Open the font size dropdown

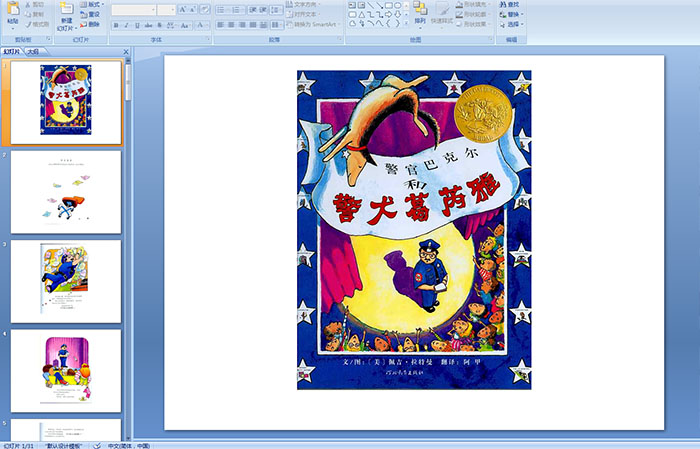click(x=173, y=10)
